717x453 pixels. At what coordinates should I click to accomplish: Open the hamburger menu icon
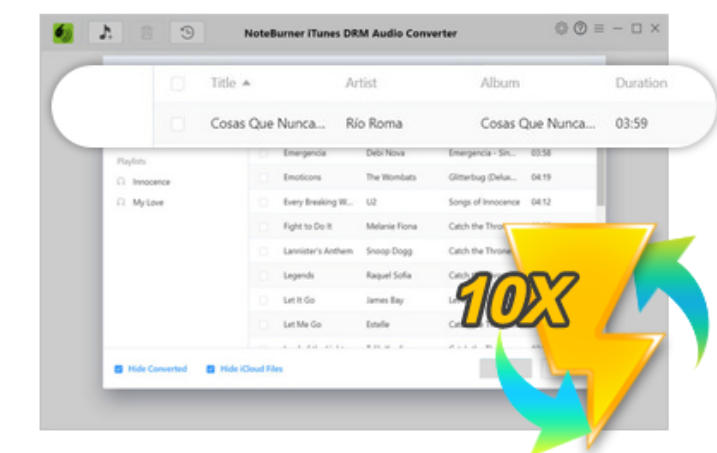[x=598, y=29]
